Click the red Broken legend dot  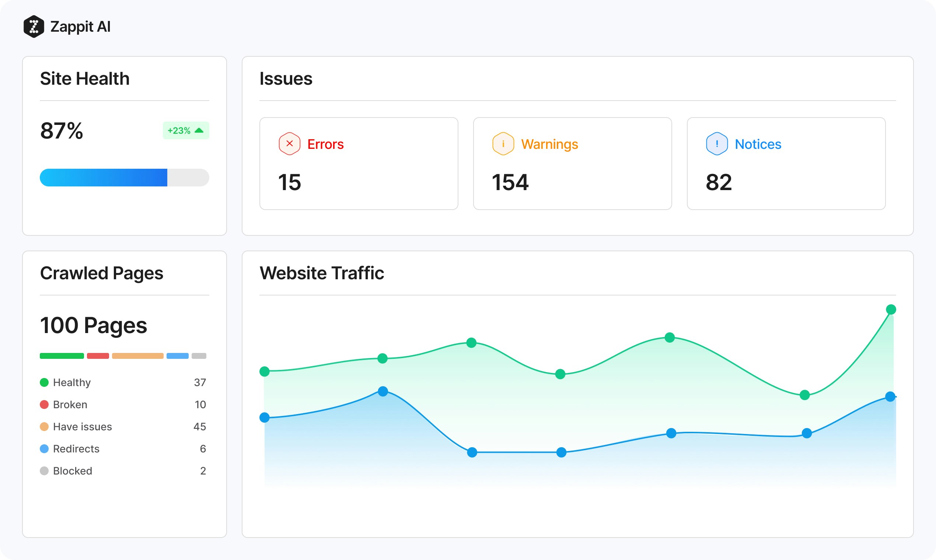pyautogui.click(x=44, y=405)
